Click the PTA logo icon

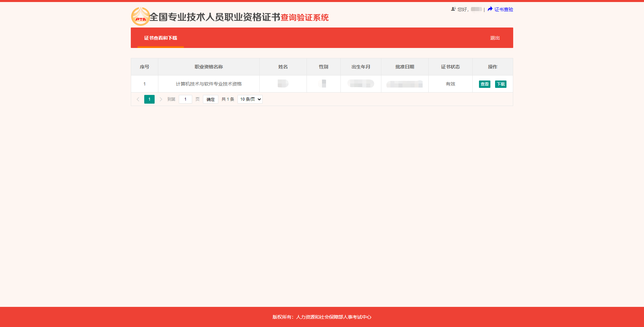pos(140,17)
